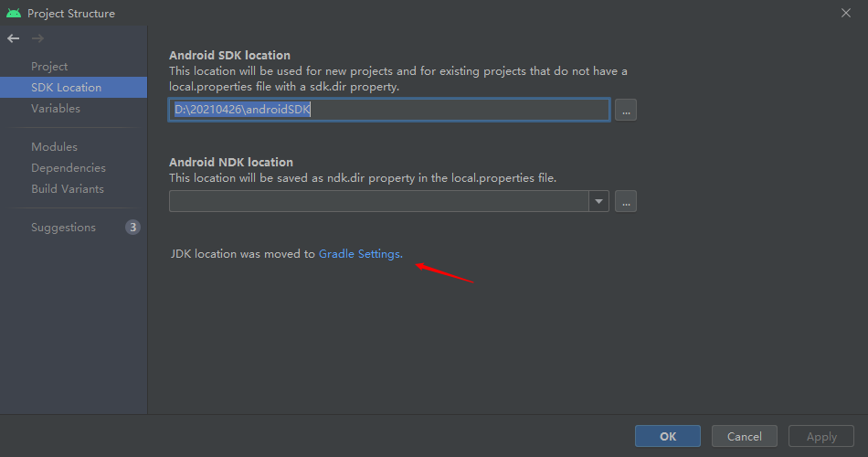Click the Android SDK location path field
868x457 pixels.
[389, 110]
